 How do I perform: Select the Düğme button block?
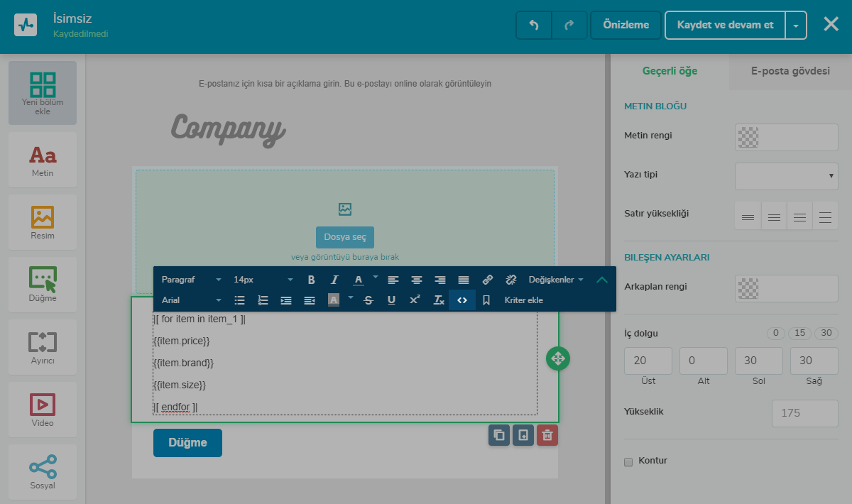[43, 285]
